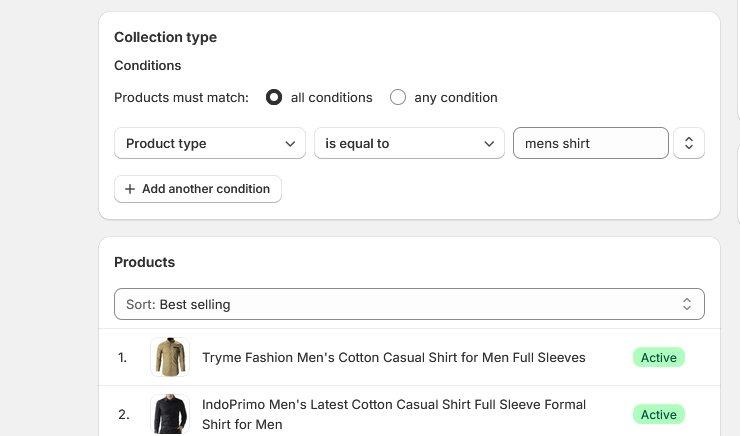Click the up-down selector icon beside mens shirt
Image resolution: width=747 pixels, height=436 pixels.
click(689, 143)
